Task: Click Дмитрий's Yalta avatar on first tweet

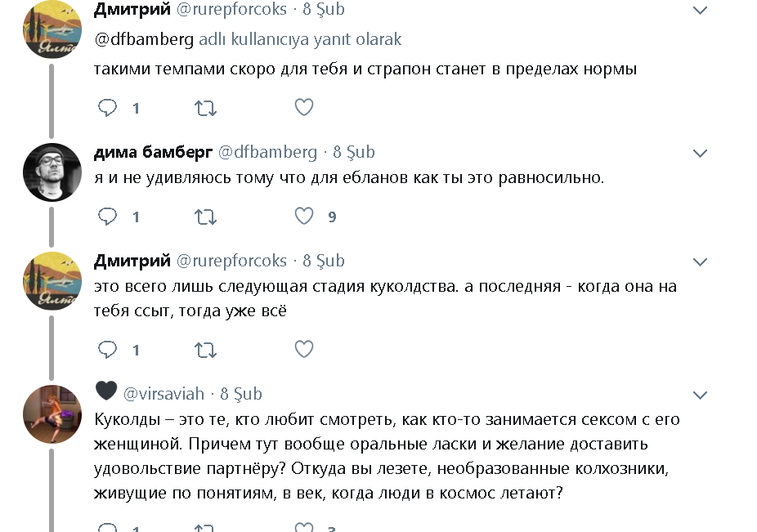Action: [x=52, y=29]
